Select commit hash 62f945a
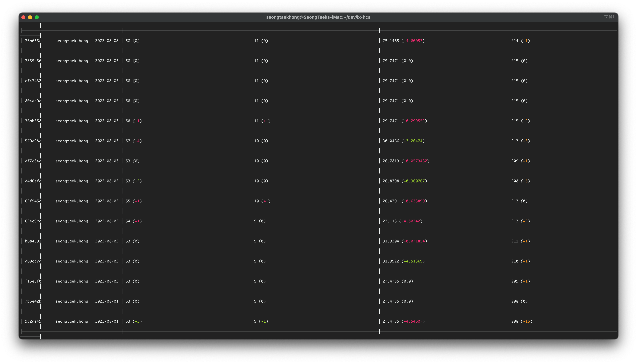Viewport: 637px width, 364px height. pyautogui.click(x=33, y=201)
